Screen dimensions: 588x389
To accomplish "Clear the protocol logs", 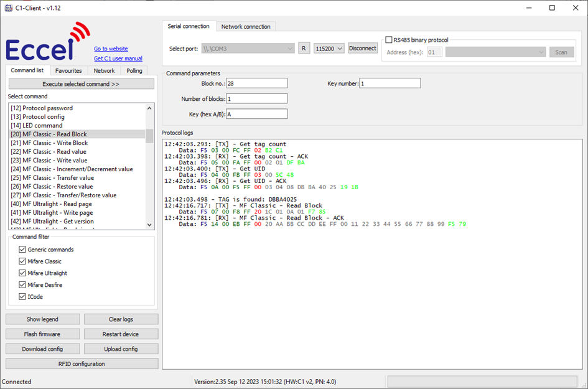I will pos(121,319).
